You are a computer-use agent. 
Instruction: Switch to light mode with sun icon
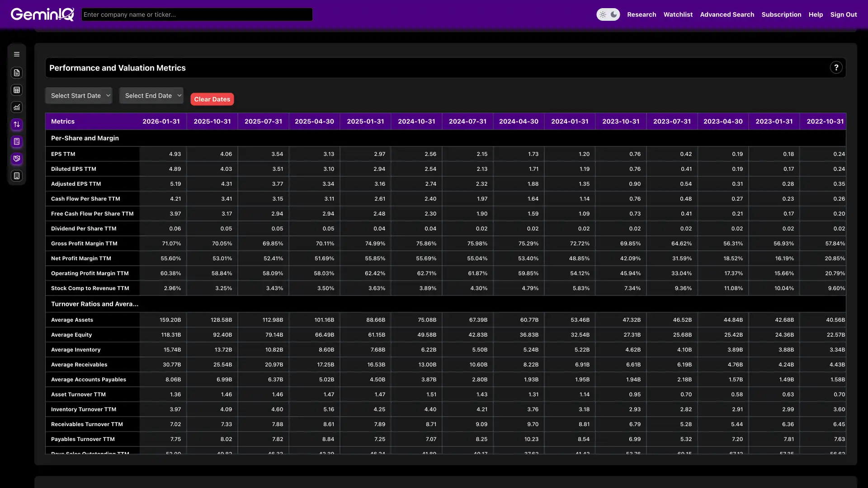point(603,14)
